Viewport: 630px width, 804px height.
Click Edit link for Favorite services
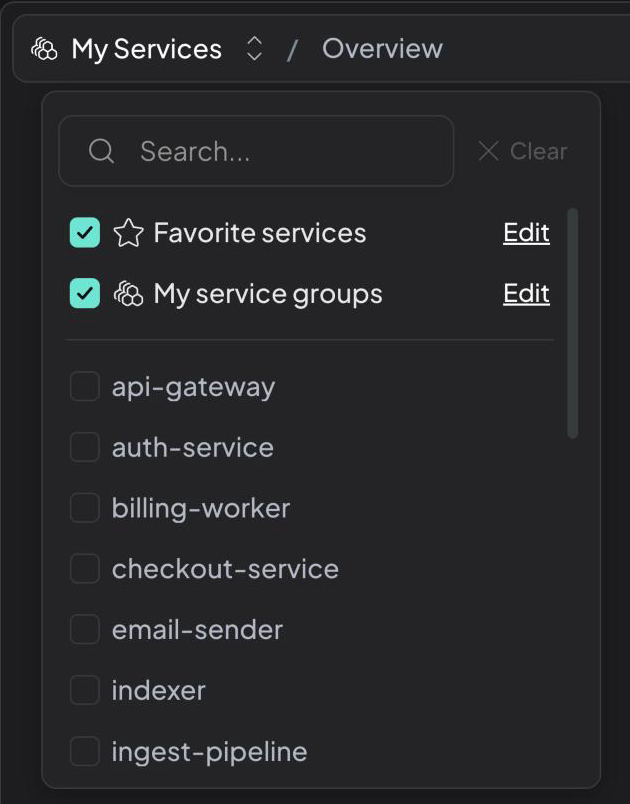526,233
